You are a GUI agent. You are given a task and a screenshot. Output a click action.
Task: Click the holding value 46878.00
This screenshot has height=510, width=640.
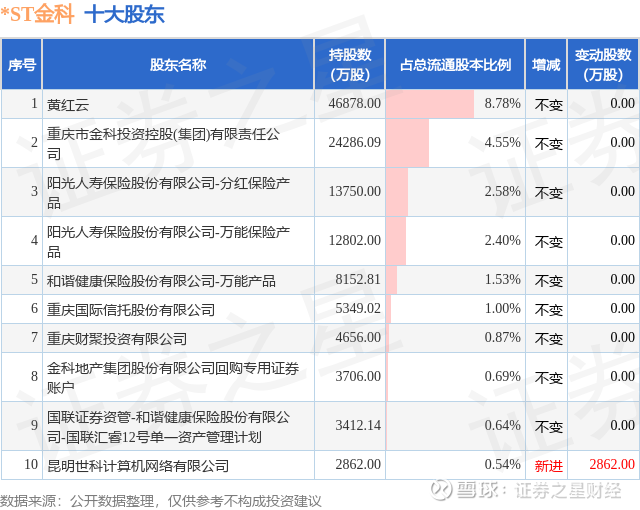[354, 103]
